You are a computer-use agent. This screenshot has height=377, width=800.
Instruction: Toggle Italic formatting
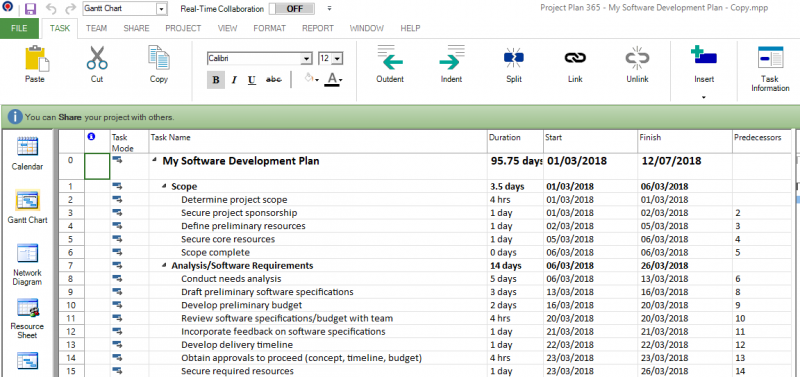pos(234,80)
